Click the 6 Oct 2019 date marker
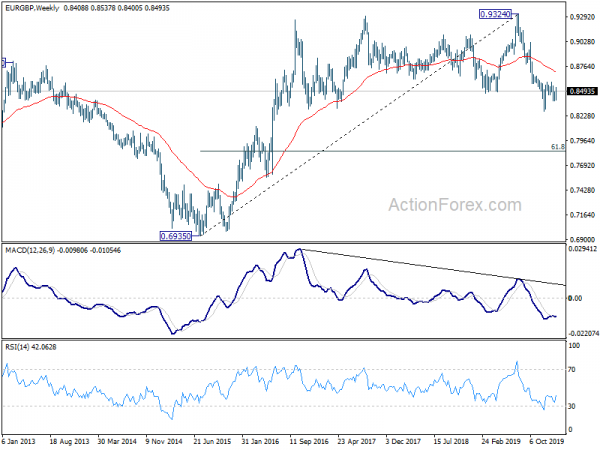 tap(547, 441)
